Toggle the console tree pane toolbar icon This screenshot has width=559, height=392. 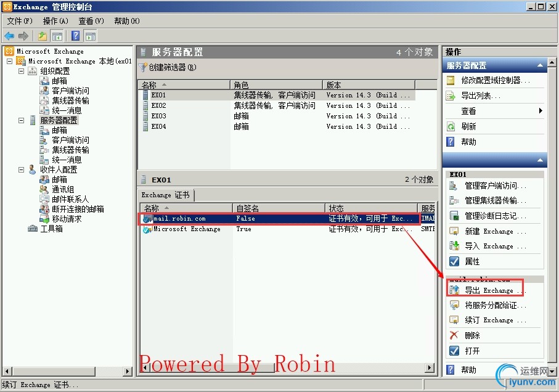57,36
